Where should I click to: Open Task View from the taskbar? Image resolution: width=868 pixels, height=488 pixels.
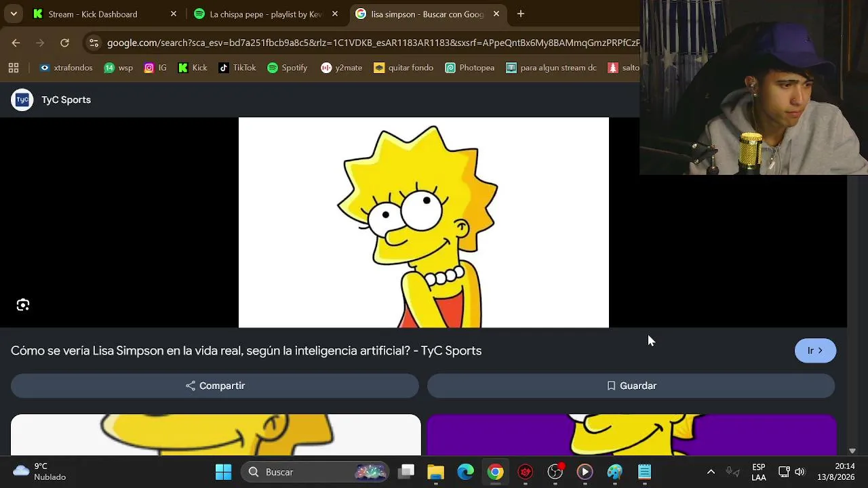coord(406,472)
